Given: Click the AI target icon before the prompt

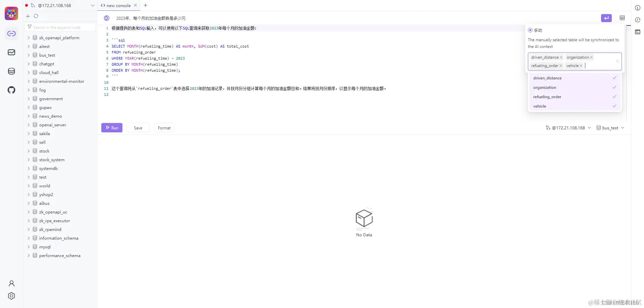Looking at the screenshot, I should tap(107, 18).
